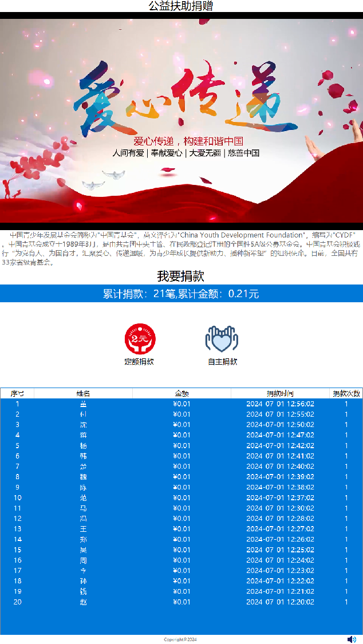Click the heart-in-hands custom donation icon

click(x=222, y=339)
